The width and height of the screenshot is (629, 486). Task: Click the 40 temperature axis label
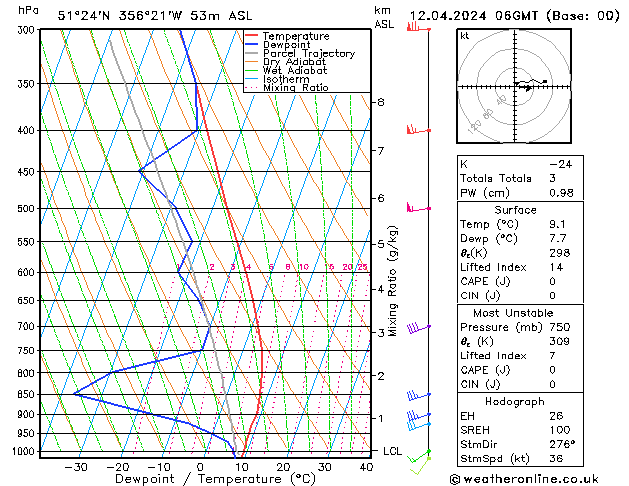pyautogui.click(x=366, y=467)
